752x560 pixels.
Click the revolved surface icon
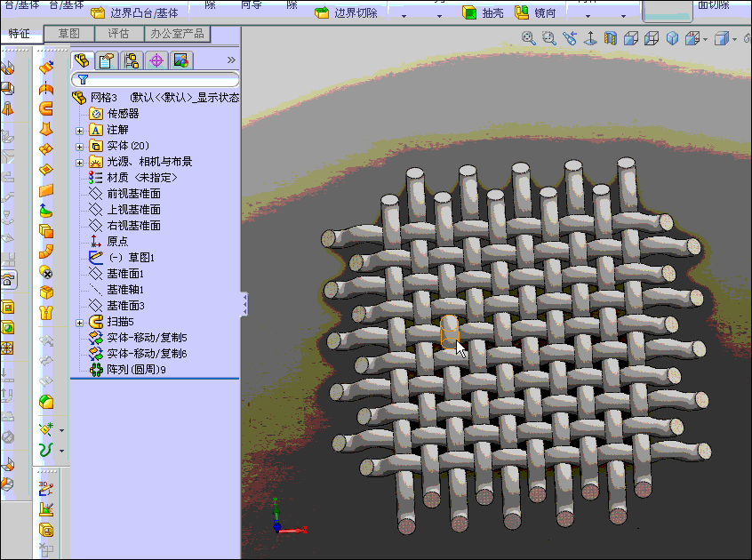pyautogui.click(x=46, y=88)
